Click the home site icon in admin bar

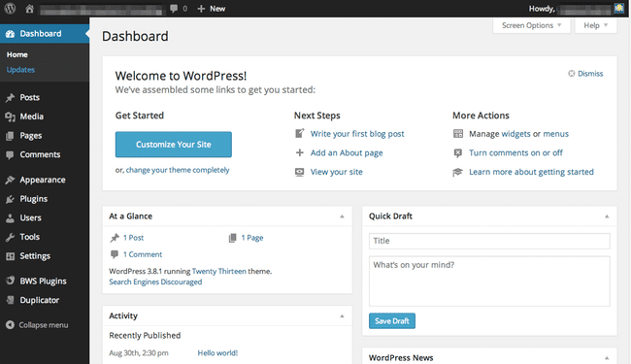point(29,9)
